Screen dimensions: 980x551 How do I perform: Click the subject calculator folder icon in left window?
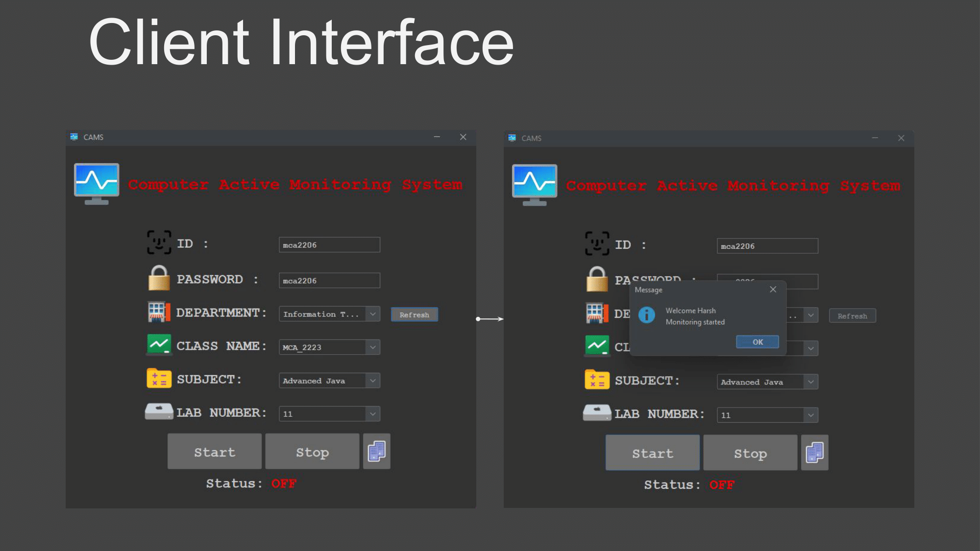[159, 379]
